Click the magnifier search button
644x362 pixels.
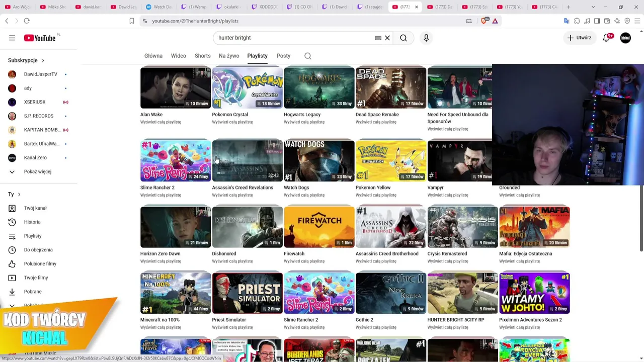(404, 38)
